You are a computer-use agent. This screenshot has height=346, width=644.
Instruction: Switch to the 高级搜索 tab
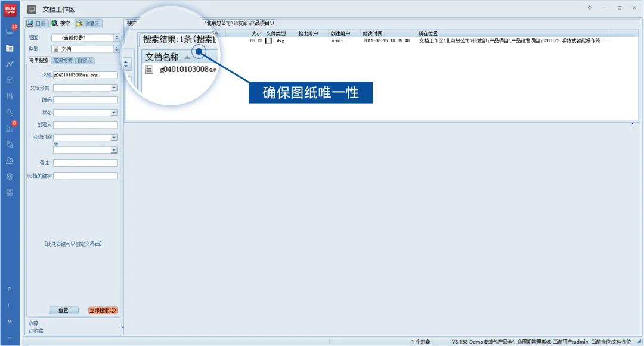click(x=63, y=60)
